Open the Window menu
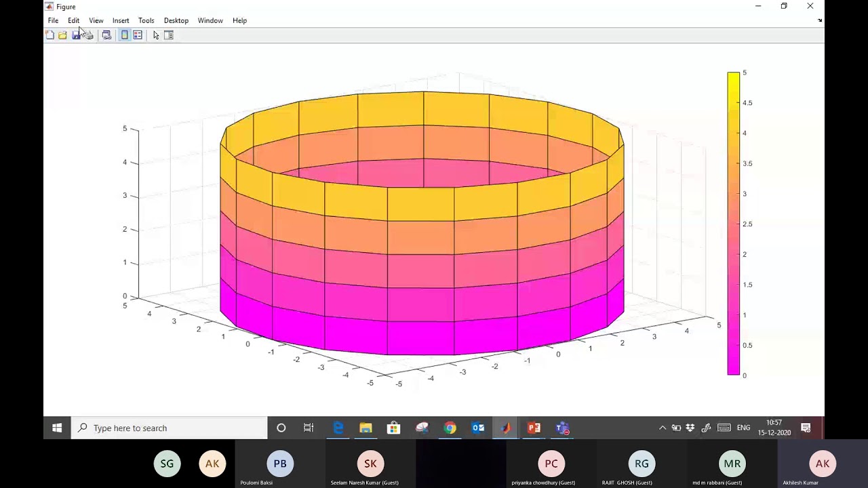 210,20
